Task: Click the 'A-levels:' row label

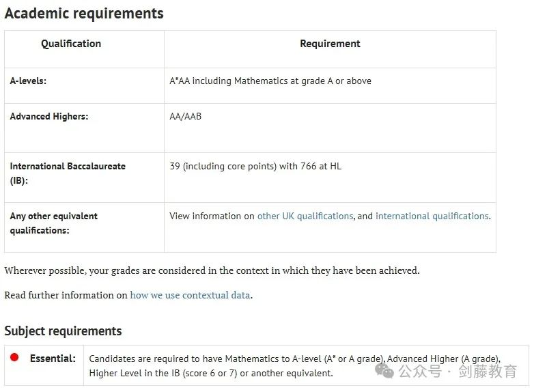Action: pyautogui.click(x=28, y=81)
